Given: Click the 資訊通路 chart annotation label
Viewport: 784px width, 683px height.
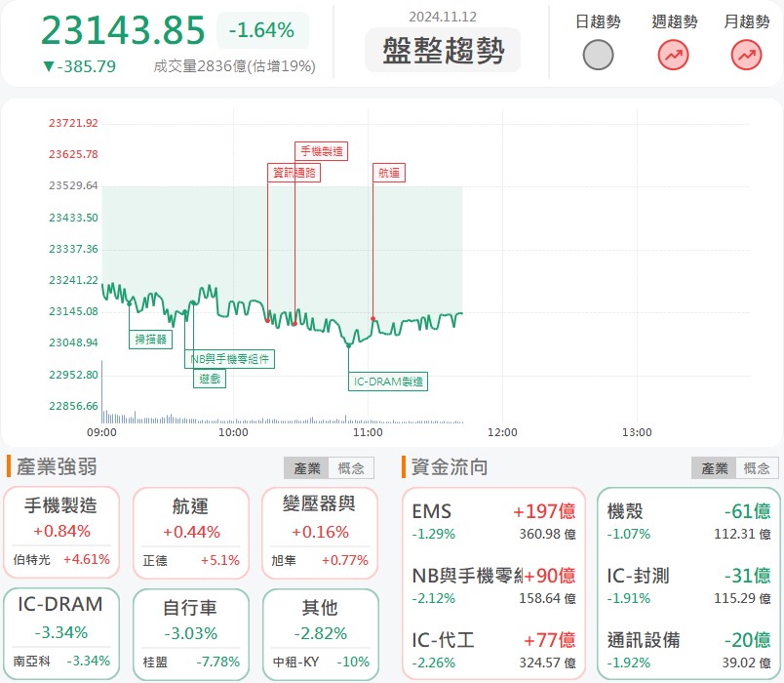Looking at the screenshot, I should click(294, 173).
